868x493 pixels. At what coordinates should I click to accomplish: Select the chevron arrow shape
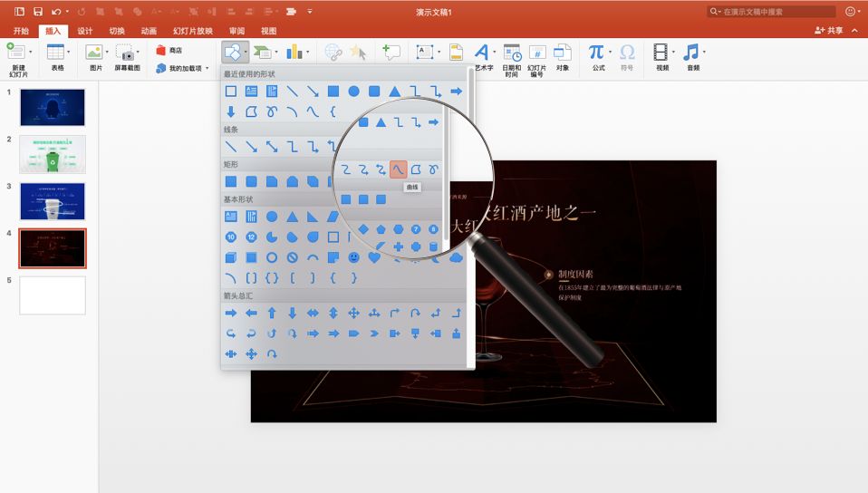(374, 333)
